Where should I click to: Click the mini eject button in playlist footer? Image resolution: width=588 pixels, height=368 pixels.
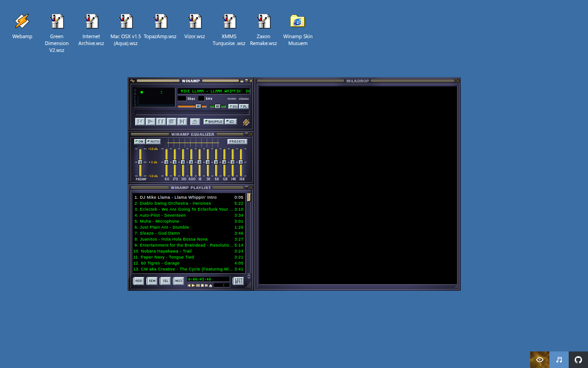[211, 285]
